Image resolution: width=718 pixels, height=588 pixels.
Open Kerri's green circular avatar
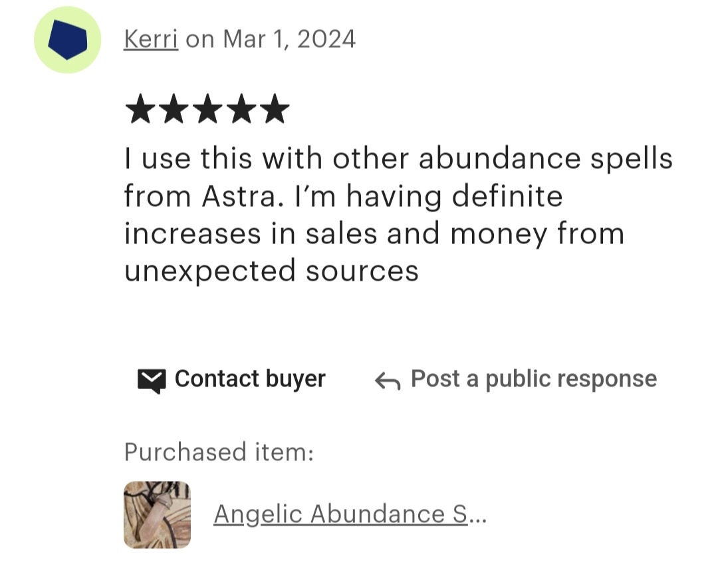tap(67, 40)
